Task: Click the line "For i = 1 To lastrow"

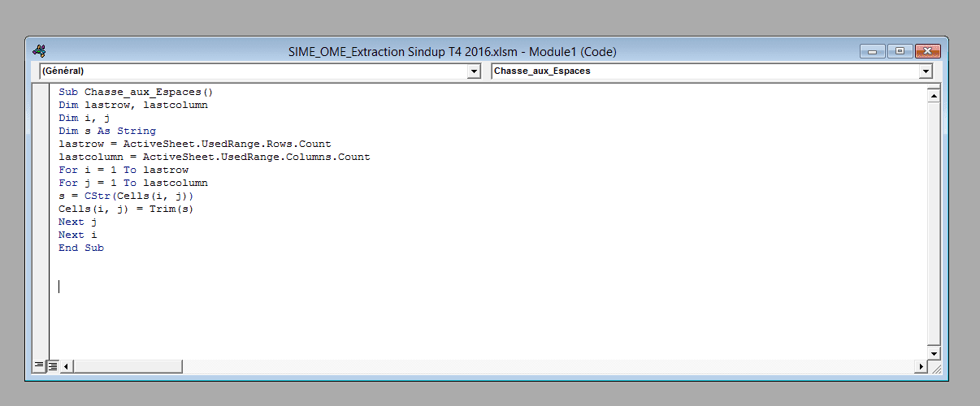Action: [x=124, y=170]
